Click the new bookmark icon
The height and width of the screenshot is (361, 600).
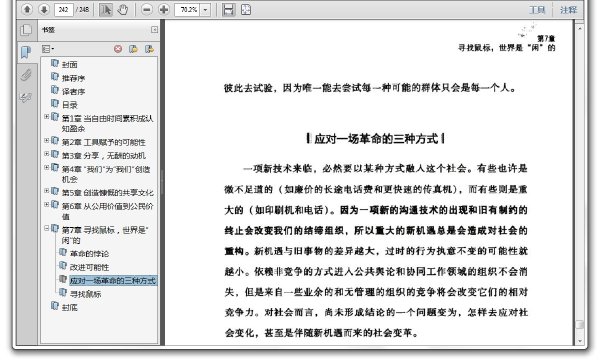pos(134,49)
